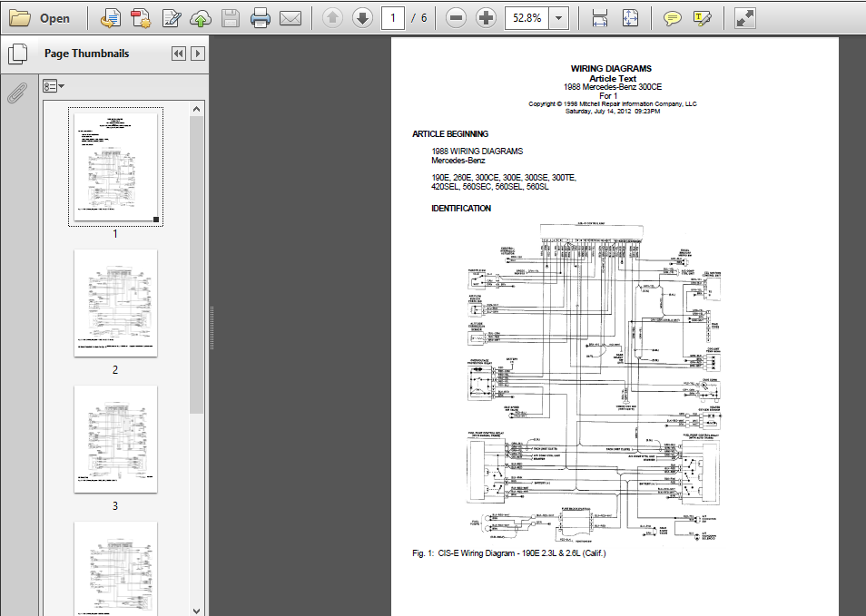Add a sticky note comment
Screen dimensions: 866x616
pos(672,18)
